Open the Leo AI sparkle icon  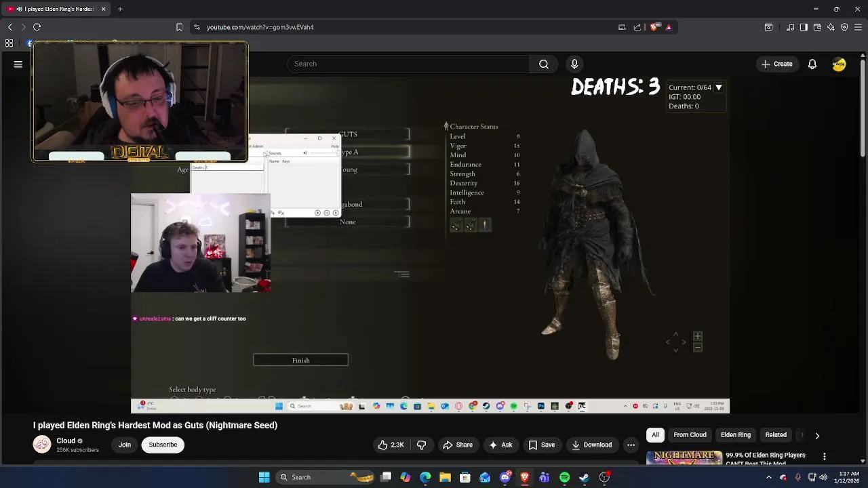click(831, 27)
